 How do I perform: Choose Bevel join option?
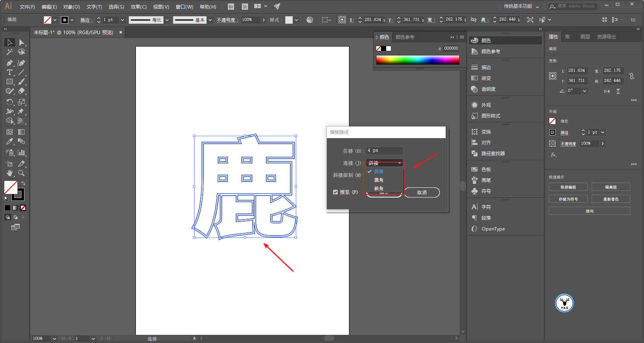coord(379,189)
